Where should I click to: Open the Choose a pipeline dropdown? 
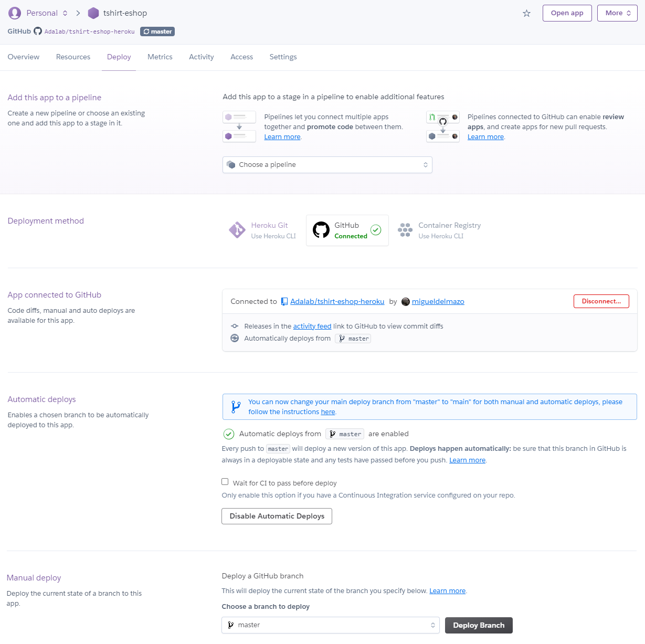click(327, 165)
